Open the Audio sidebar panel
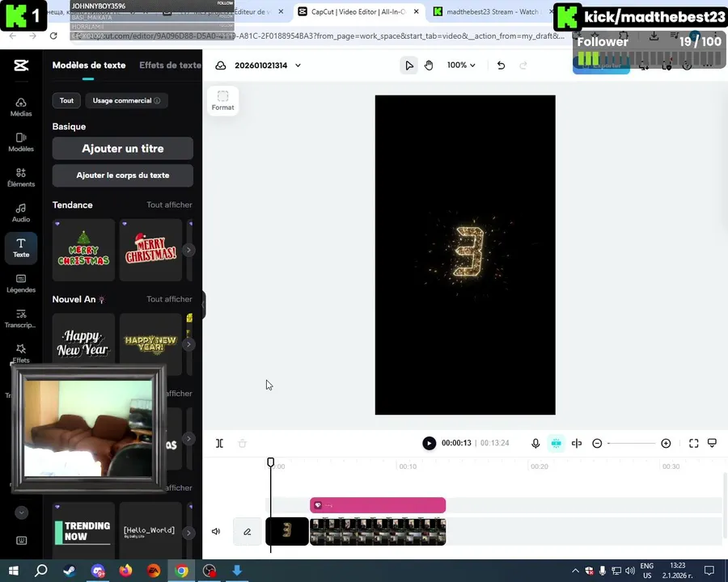Viewport: 728px width, 582px height. coord(21,213)
